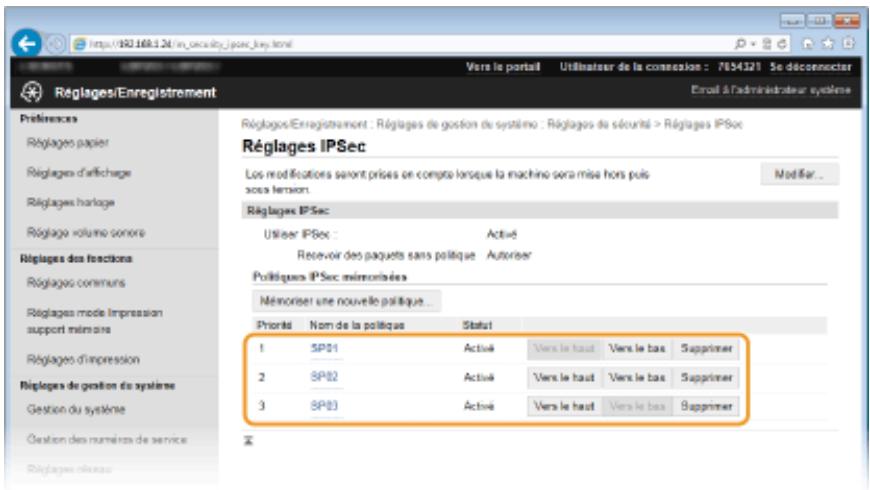
Task: Click the refresh icon in address bar
Action: click(x=782, y=44)
